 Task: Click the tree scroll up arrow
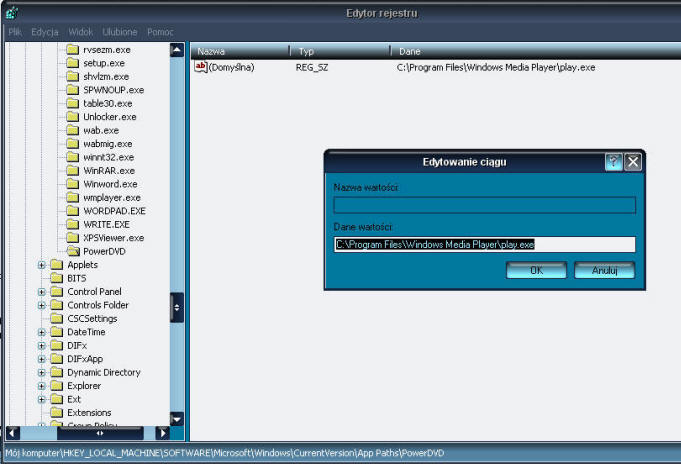click(x=177, y=49)
